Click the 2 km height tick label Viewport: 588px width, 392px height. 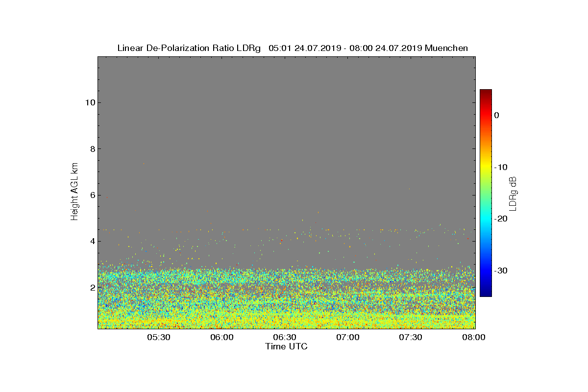pos(92,288)
